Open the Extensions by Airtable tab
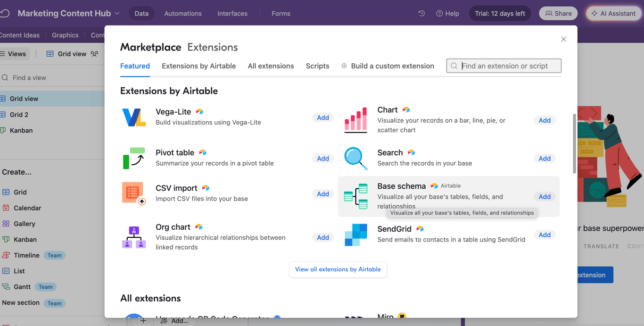The width and height of the screenshot is (644, 326). point(198,66)
